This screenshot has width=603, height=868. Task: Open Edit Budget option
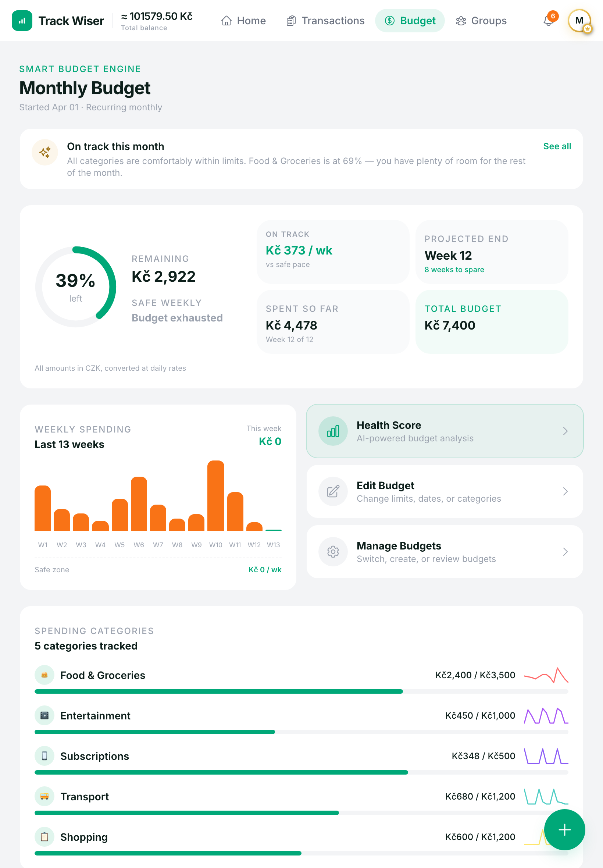[x=445, y=491]
